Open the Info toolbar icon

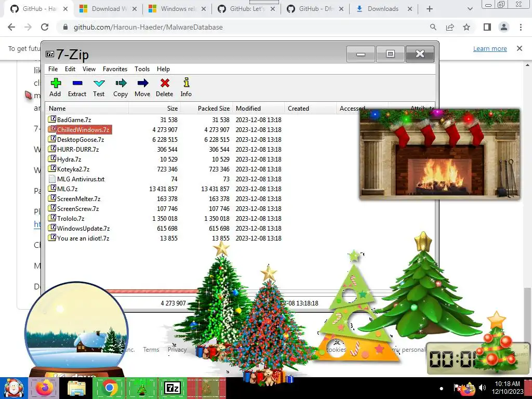pyautogui.click(x=186, y=87)
